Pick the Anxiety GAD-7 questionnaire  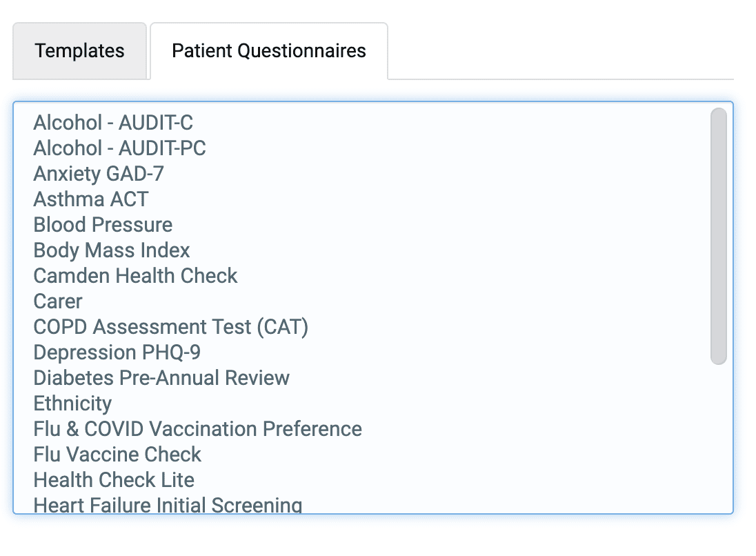(x=99, y=174)
